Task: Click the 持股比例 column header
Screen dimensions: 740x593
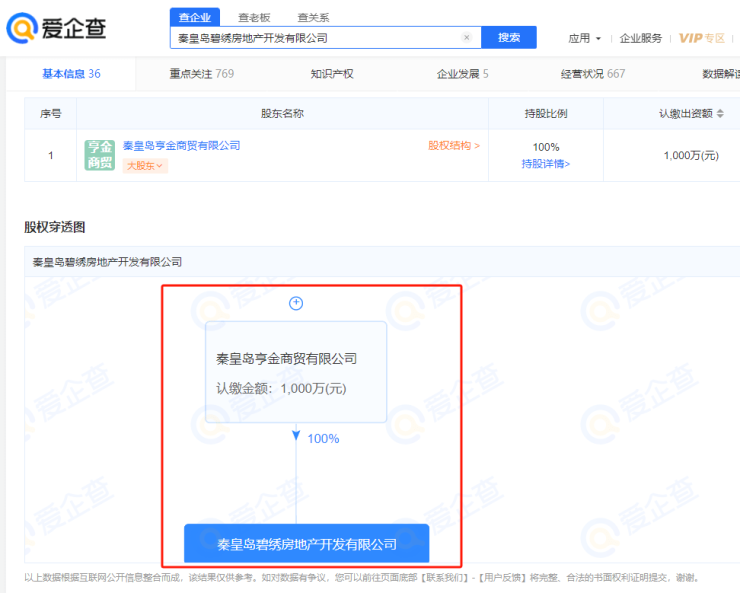Action: (546, 114)
